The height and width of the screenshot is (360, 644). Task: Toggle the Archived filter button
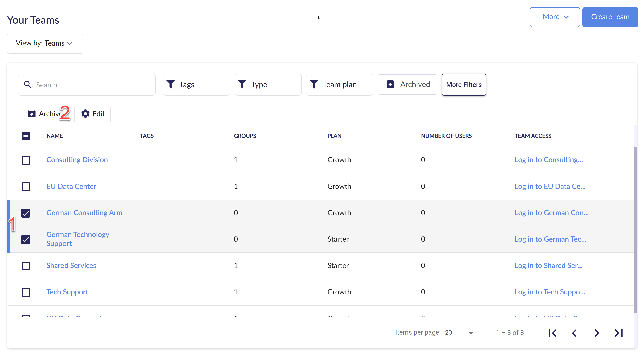pyautogui.click(x=407, y=85)
